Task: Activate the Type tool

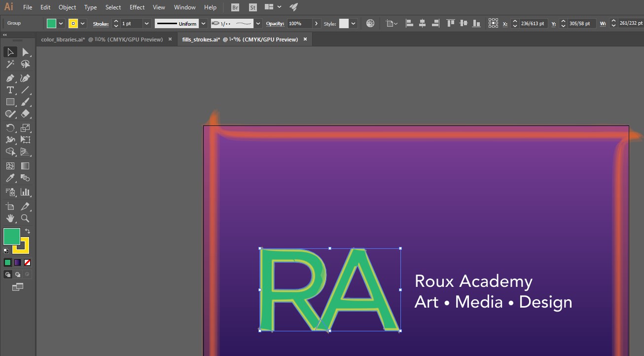Action: [10, 90]
